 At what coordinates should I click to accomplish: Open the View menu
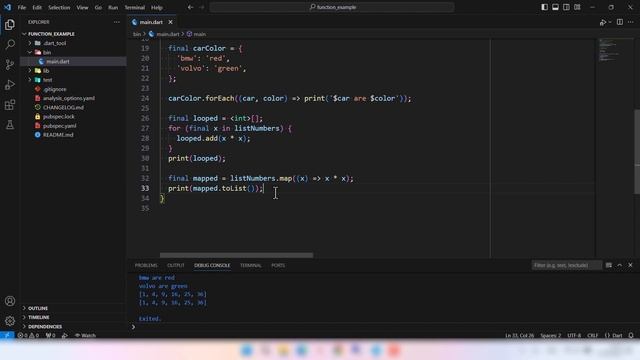tap(82, 7)
